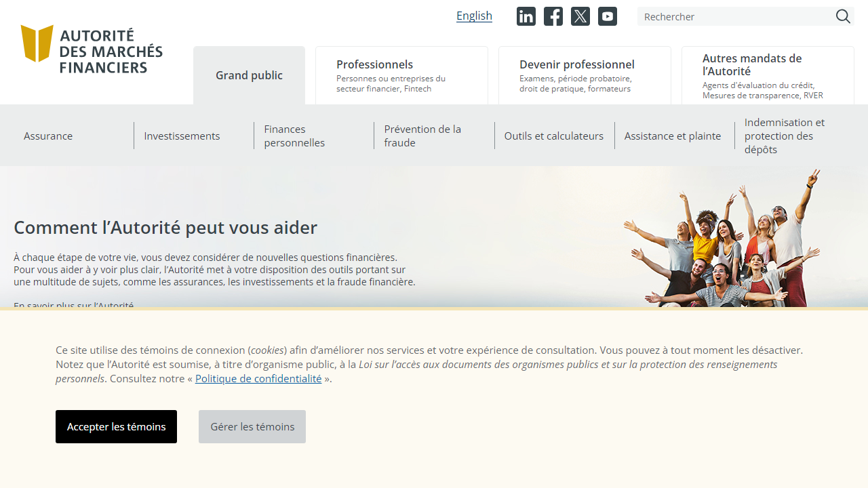Open the Devenir professionnel tab
868x488 pixels.
[x=585, y=75]
